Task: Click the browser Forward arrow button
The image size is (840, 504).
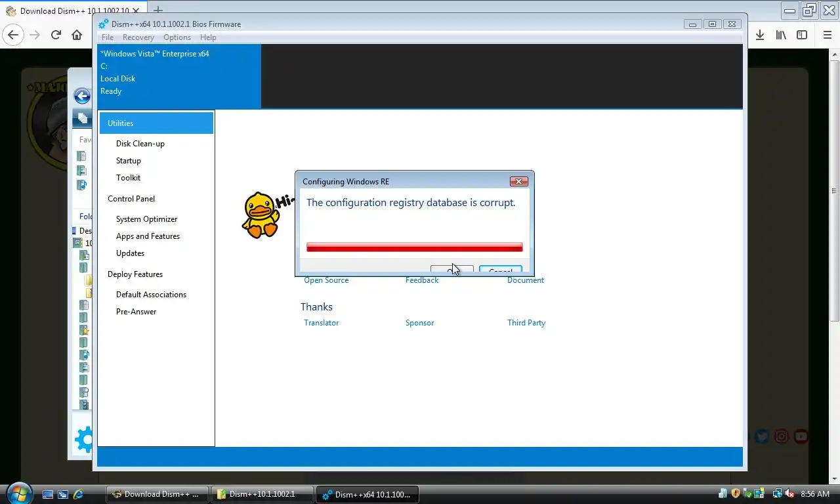Action: pyautogui.click(x=35, y=35)
